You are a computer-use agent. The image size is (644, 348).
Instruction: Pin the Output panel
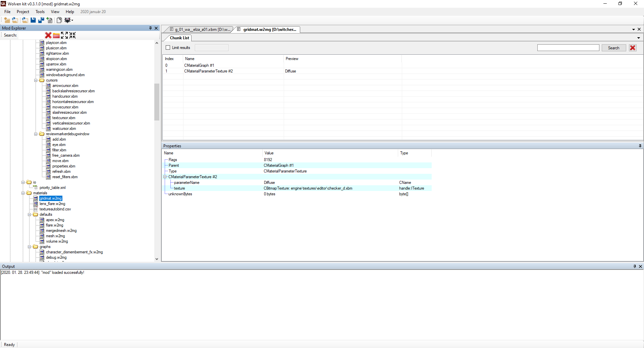pos(635,266)
